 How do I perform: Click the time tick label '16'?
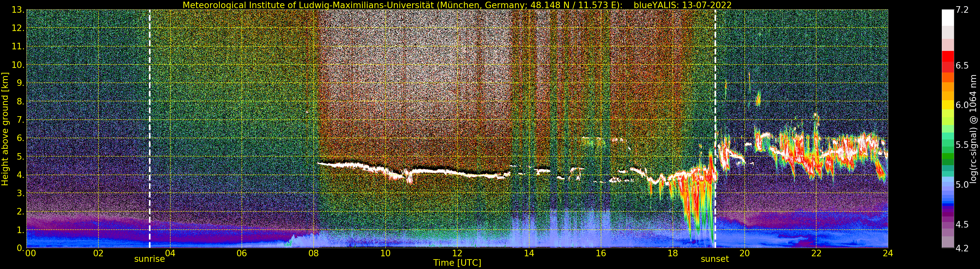click(x=601, y=253)
